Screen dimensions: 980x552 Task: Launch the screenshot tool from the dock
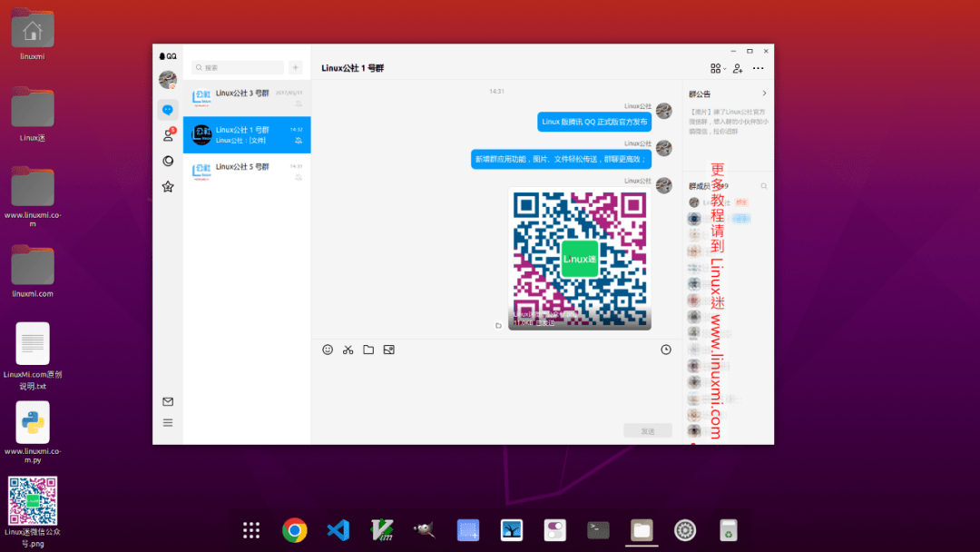tap(468, 530)
